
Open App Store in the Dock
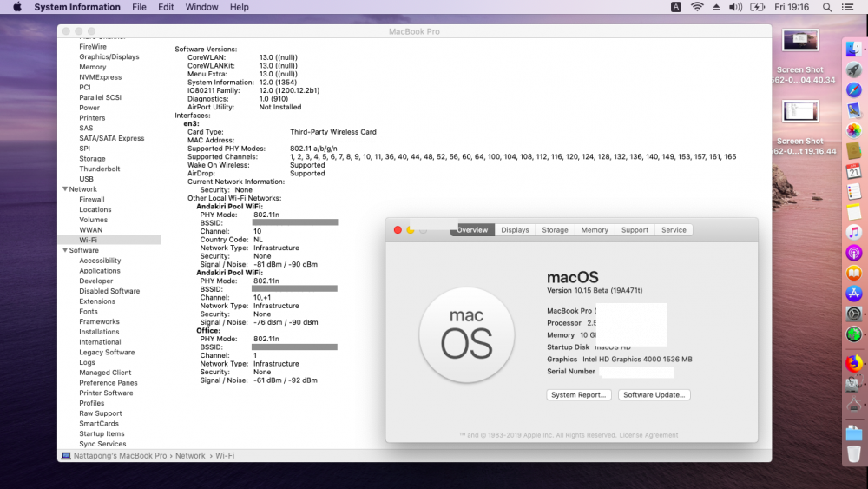click(x=853, y=294)
